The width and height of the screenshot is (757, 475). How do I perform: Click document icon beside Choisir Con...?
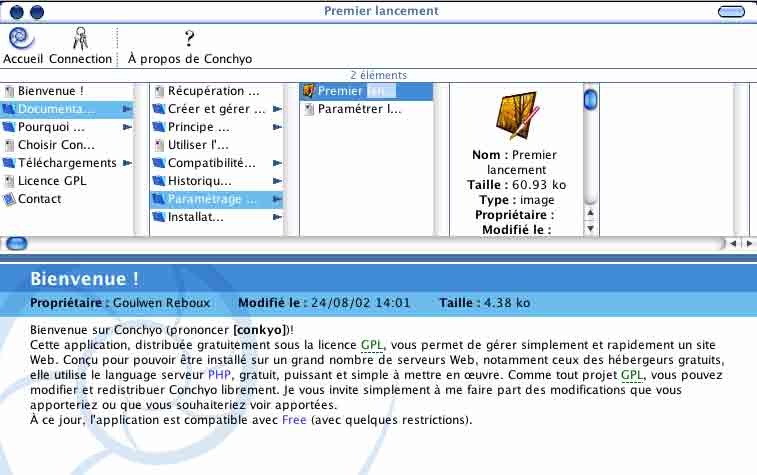pos(9,145)
